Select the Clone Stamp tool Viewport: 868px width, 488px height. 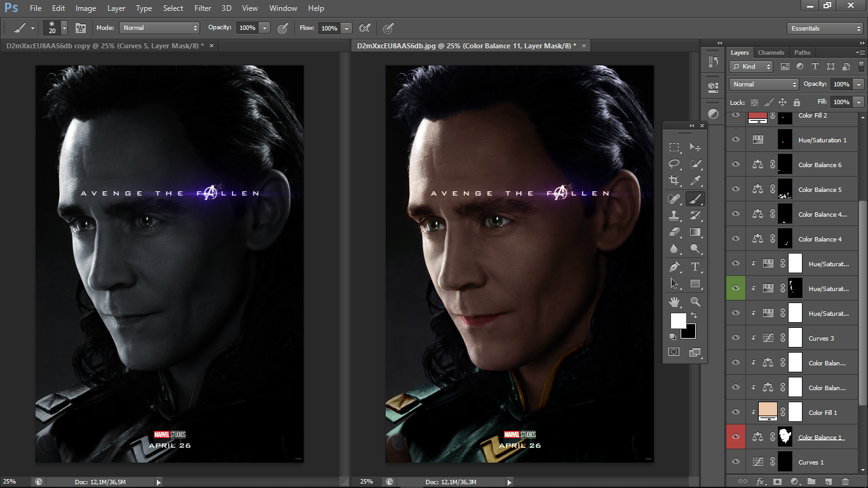point(674,216)
